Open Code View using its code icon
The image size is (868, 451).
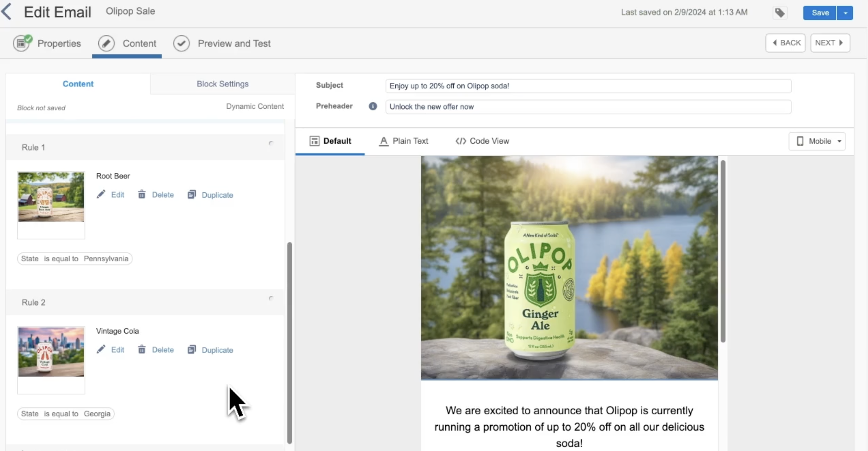(461, 141)
